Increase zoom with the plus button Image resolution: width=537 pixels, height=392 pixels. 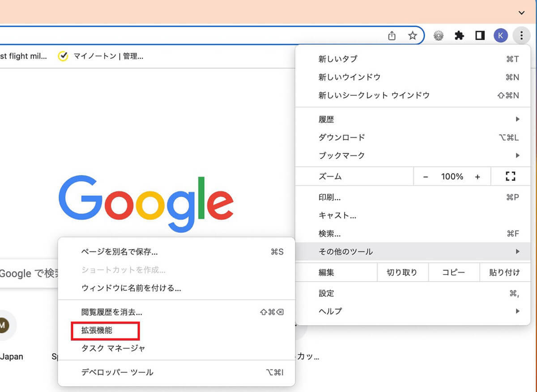tap(477, 177)
